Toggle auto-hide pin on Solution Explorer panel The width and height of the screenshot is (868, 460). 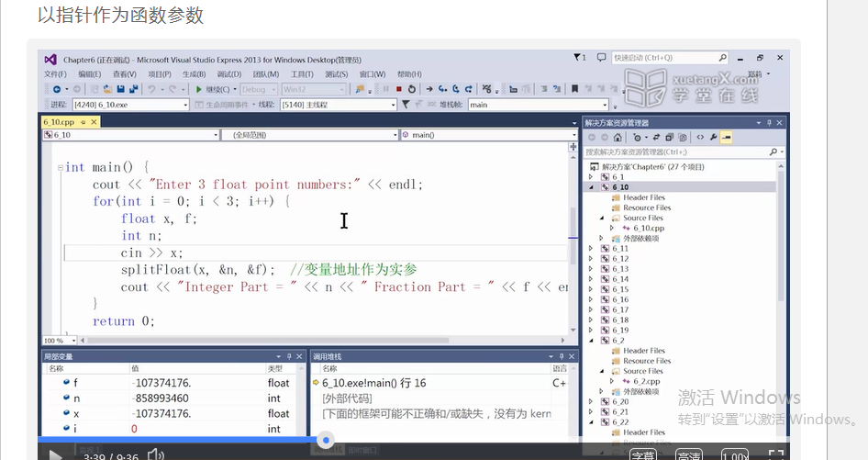point(769,123)
